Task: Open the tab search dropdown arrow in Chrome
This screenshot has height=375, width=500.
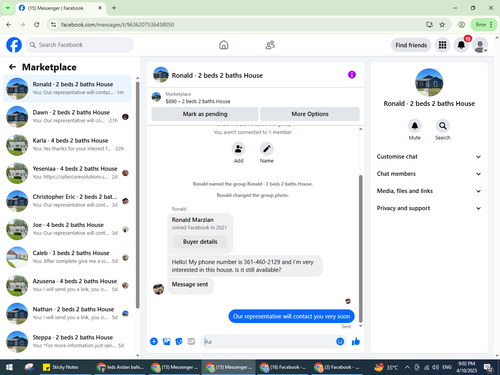Action: coord(7,8)
